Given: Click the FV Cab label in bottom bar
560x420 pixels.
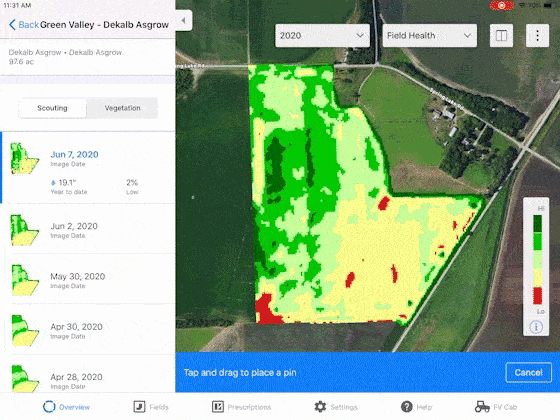Looking at the screenshot, I should pos(505,407).
